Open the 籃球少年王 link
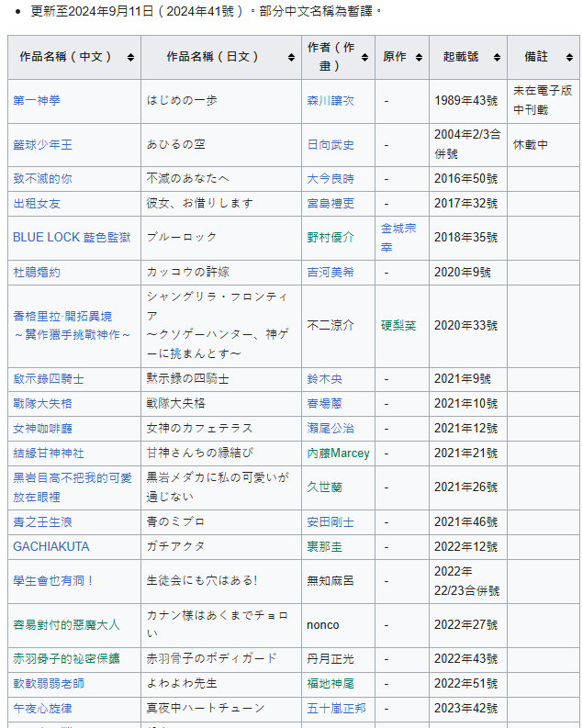The height and width of the screenshot is (728, 583). [43, 145]
